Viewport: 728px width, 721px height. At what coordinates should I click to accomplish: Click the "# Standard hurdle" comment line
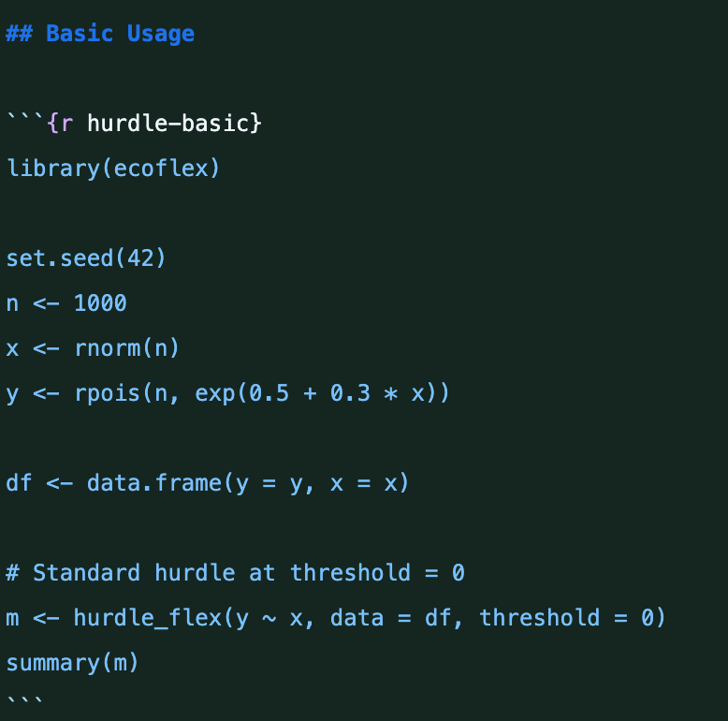click(x=236, y=573)
